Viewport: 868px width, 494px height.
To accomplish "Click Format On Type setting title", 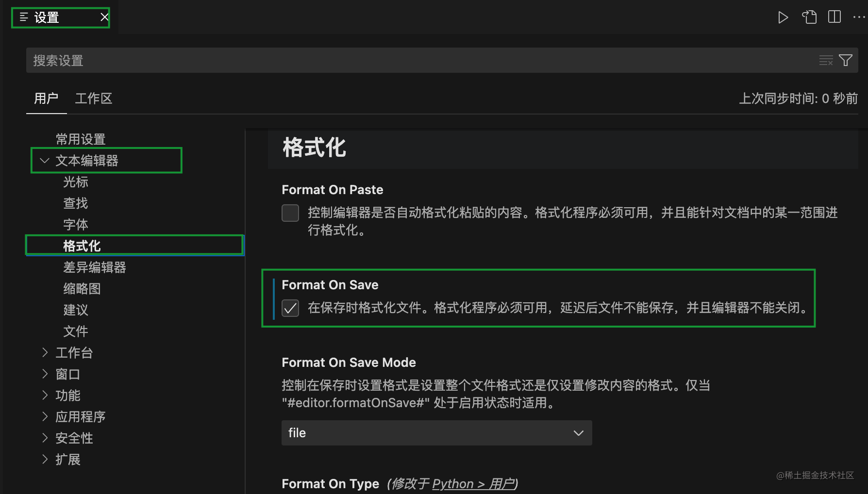I will click(330, 484).
